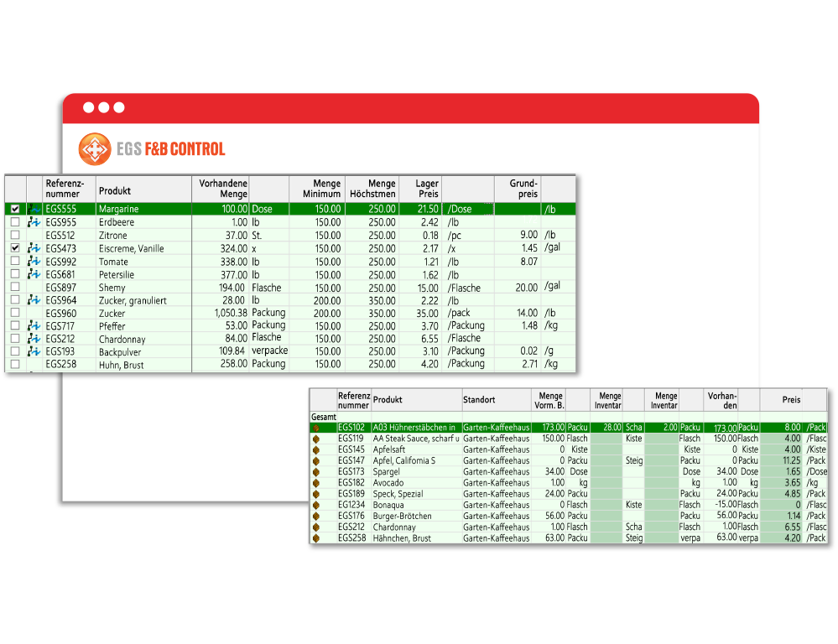Check the EGS992 Tomate checkbox
838x644 pixels.
point(15,261)
